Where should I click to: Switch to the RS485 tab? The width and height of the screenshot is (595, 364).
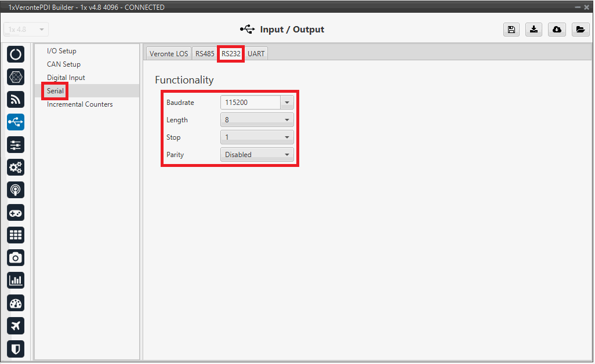point(205,54)
